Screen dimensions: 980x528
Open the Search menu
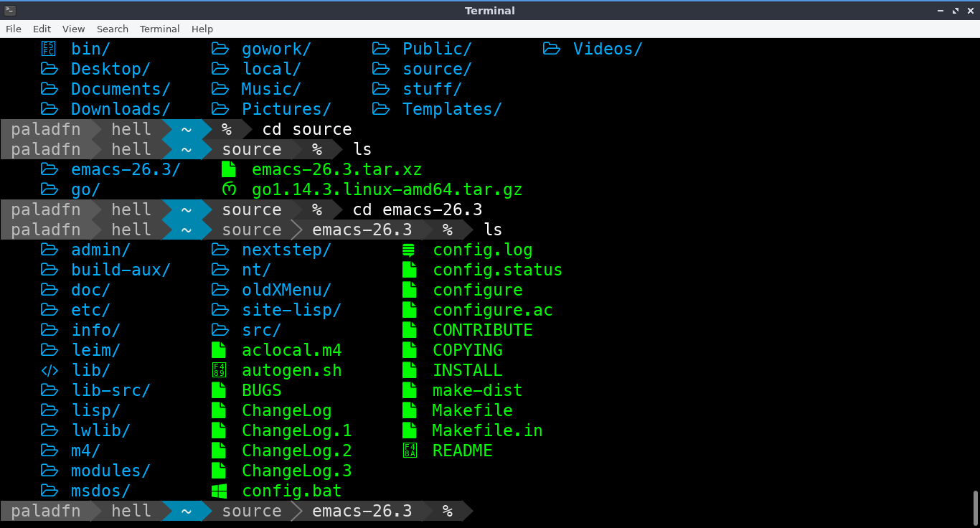click(113, 29)
